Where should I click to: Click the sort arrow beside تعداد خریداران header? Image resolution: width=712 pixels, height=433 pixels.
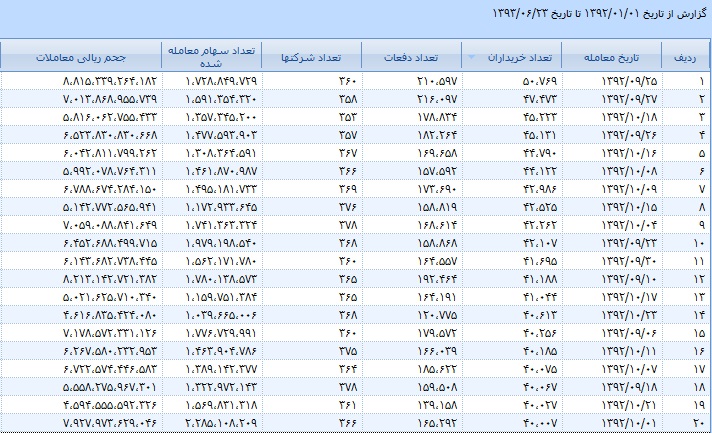click(471, 57)
